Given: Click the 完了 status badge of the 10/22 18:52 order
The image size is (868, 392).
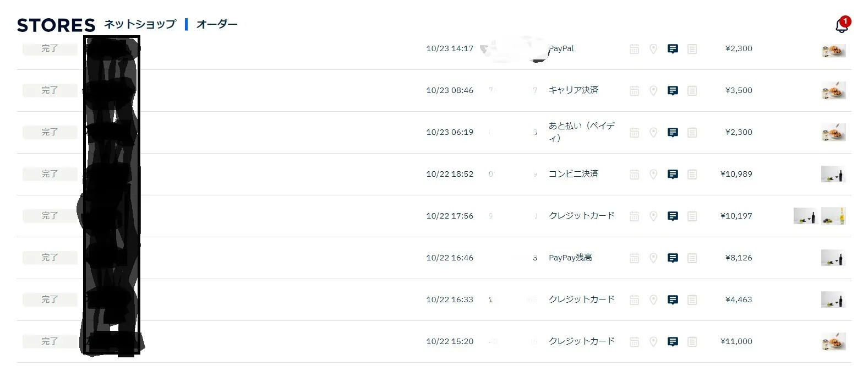Looking at the screenshot, I should click(50, 174).
